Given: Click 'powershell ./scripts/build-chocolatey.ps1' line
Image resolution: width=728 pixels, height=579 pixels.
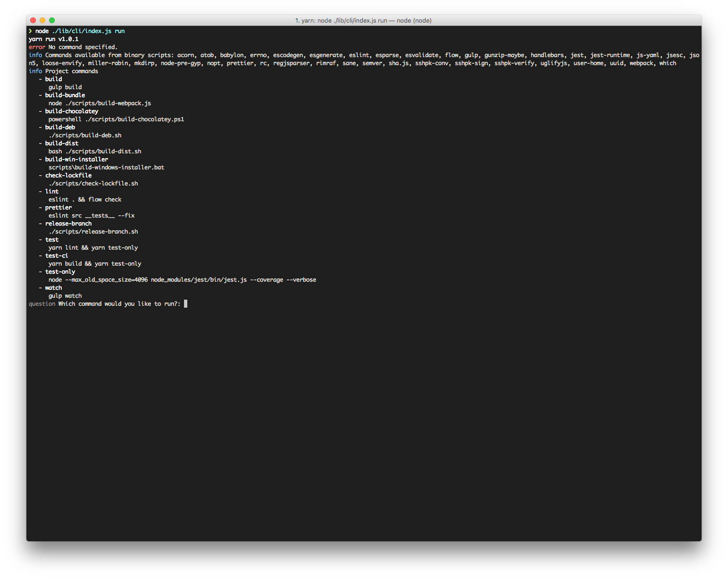Looking at the screenshot, I should click(x=116, y=119).
